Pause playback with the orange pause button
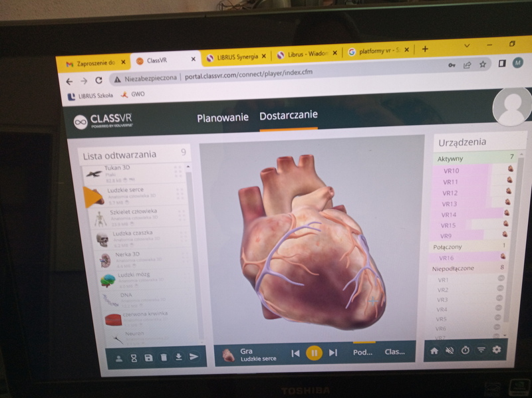 tap(314, 353)
